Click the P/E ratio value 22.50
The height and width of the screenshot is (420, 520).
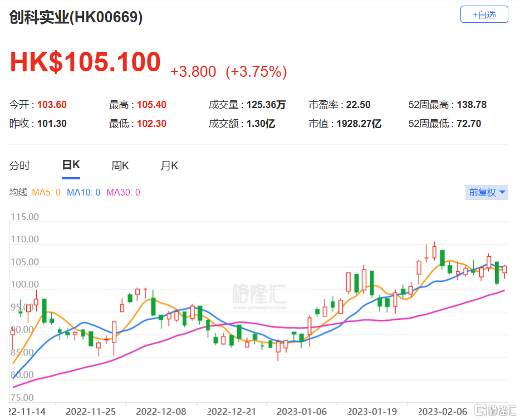point(358,105)
